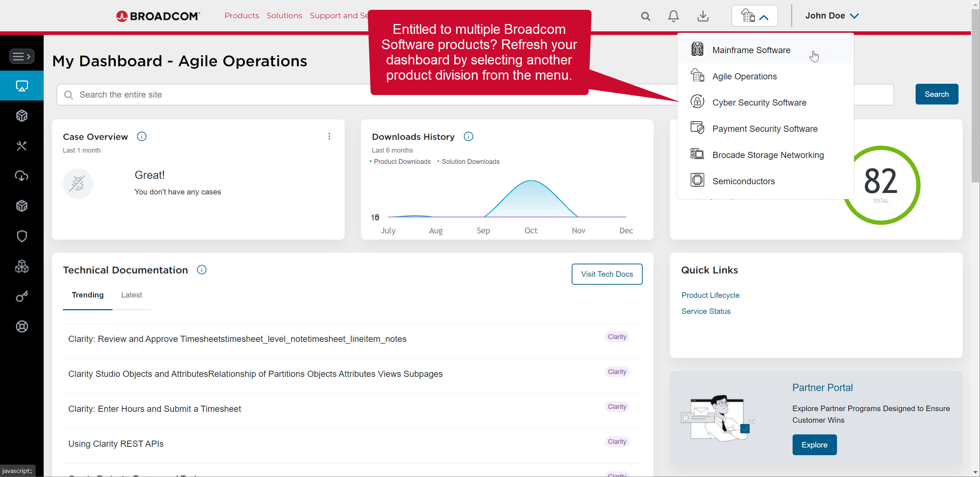Open Case Overview three-dot options menu

329,136
